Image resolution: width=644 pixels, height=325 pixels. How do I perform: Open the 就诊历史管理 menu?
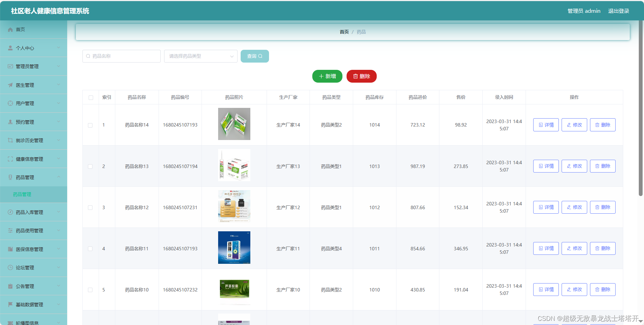coord(34,140)
